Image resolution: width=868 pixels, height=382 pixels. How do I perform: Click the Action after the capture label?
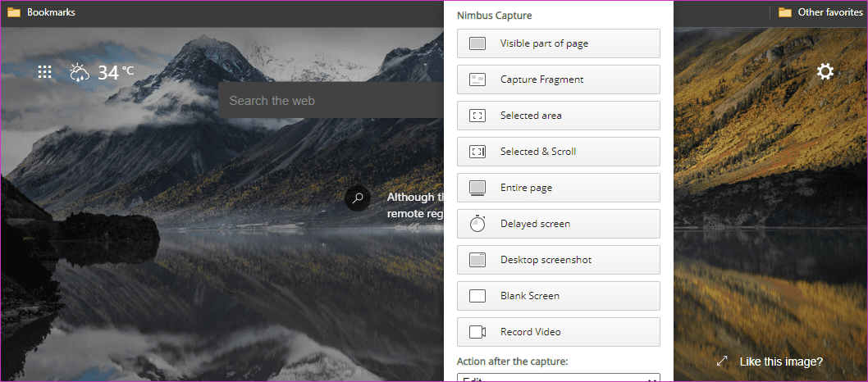tap(513, 362)
